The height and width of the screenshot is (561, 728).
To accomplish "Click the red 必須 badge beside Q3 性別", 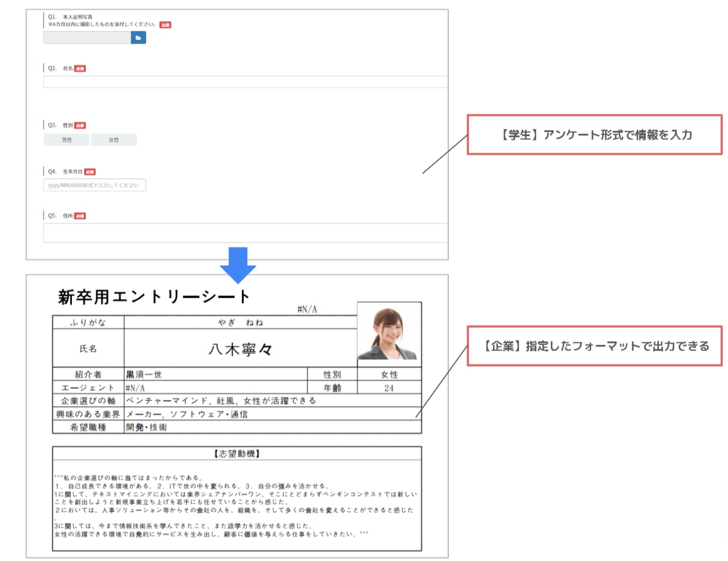I will point(80,125).
